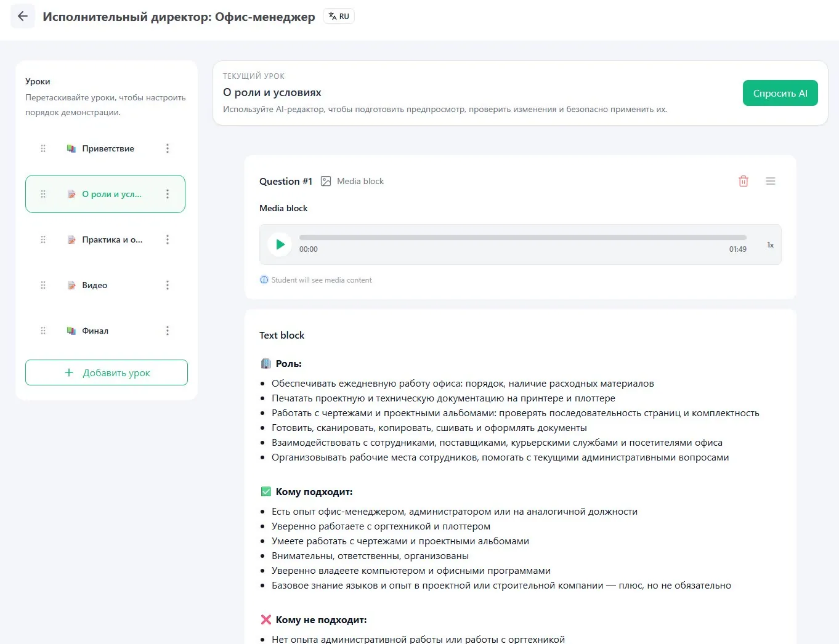Open the Практика и о... lesson

(105, 239)
